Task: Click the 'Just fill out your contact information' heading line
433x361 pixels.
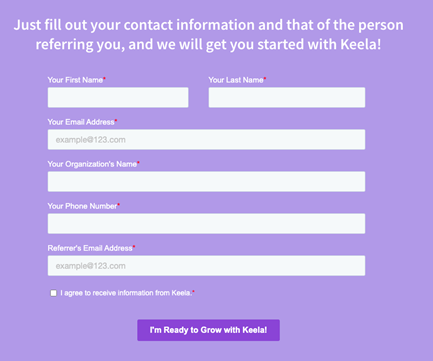Action: [x=209, y=25]
